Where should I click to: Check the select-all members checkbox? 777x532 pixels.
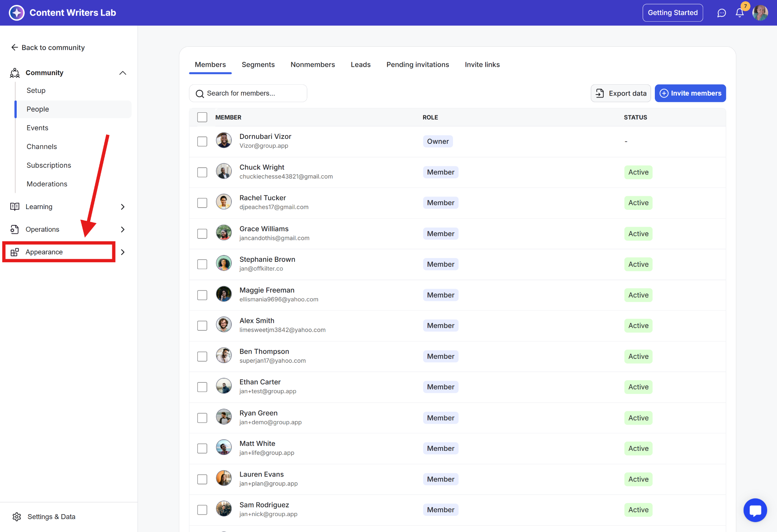(202, 117)
